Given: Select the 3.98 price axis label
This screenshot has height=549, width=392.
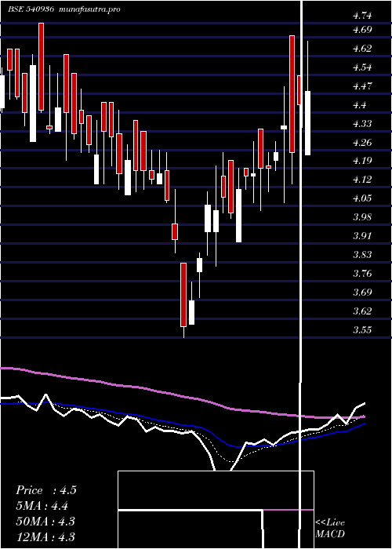Looking at the screenshot, I should 362,217.
